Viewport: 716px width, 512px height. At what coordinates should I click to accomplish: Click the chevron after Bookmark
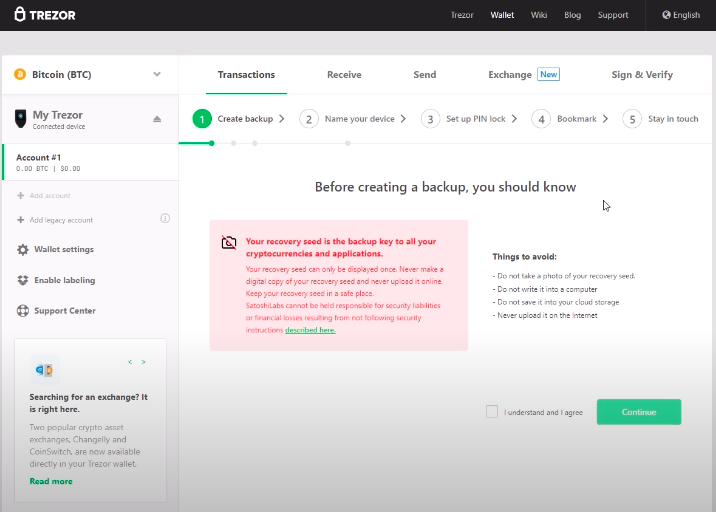pos(605,119)
